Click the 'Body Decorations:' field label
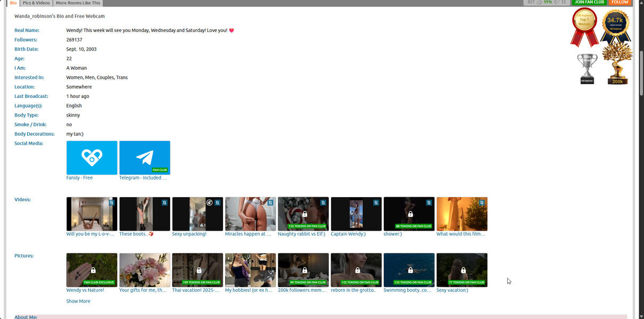Screen dimensions: 644x319 pyautogui.click(x=35, y=134)
